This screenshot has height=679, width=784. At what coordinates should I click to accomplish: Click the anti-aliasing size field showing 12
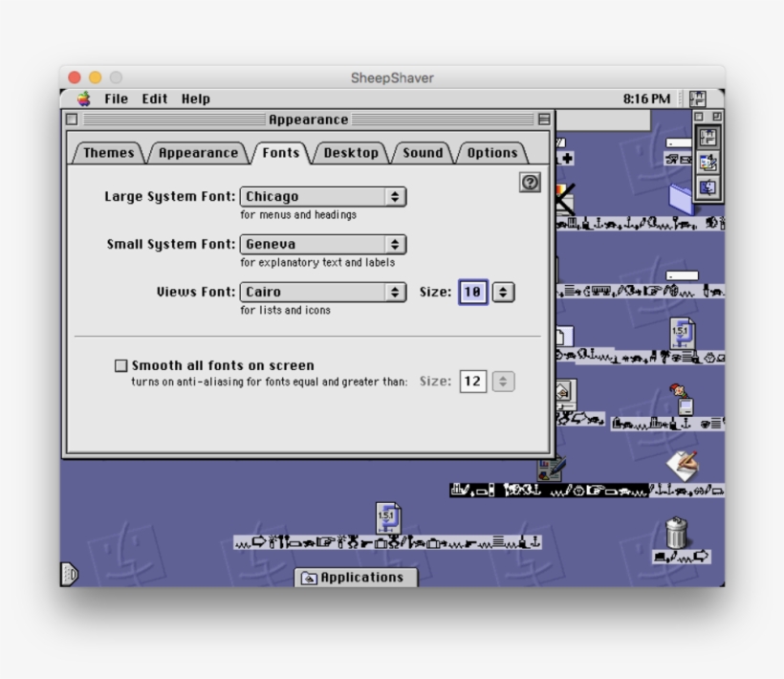(473, 382)
